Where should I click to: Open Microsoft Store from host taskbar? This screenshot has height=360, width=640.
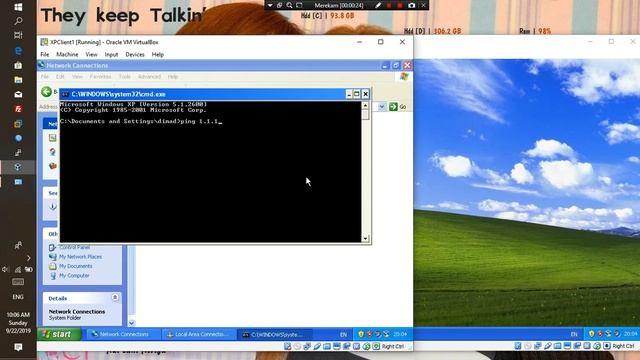pyautogui.click(x=18, y=65)
